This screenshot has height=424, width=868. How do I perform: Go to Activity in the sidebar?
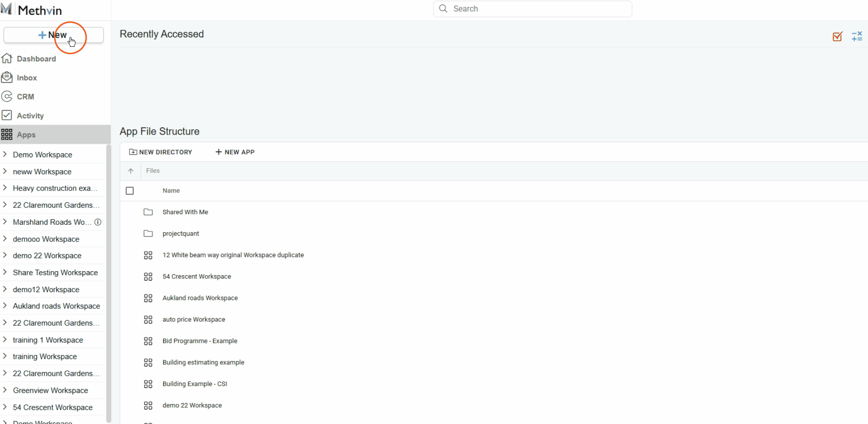30,116
